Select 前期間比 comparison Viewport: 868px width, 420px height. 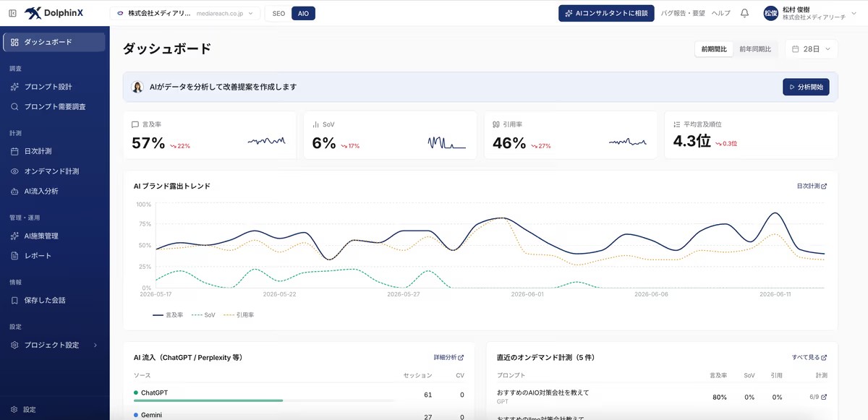coord(714,49)
